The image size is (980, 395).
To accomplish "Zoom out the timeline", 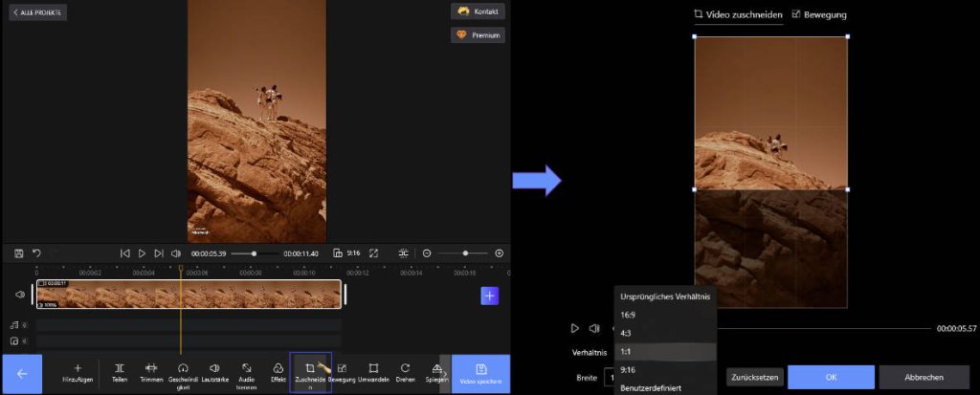I will [427, 253].
